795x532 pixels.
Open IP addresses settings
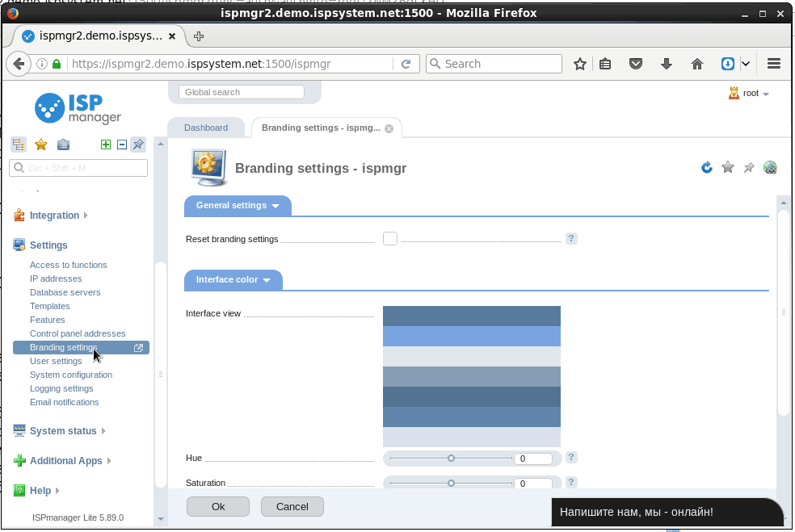[x=56, y=279]
